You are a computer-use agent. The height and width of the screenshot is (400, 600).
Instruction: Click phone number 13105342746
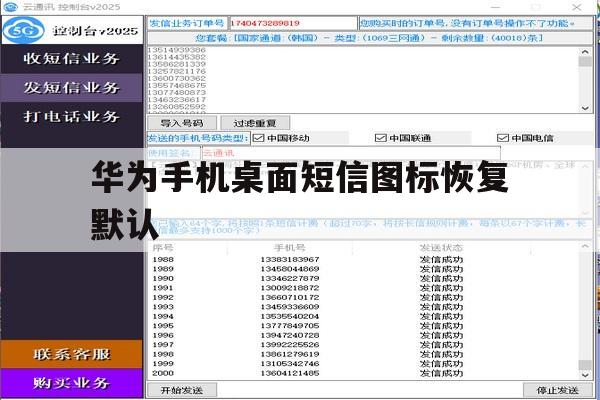click(290, 364)
